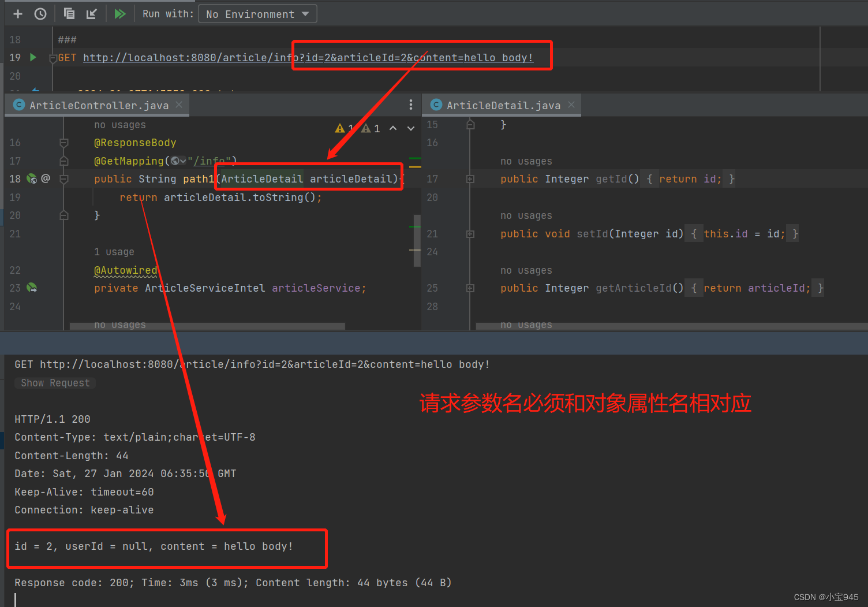Expand the getArticleId method fold
Screen dimensions: 868x607
tap(470, 288)
